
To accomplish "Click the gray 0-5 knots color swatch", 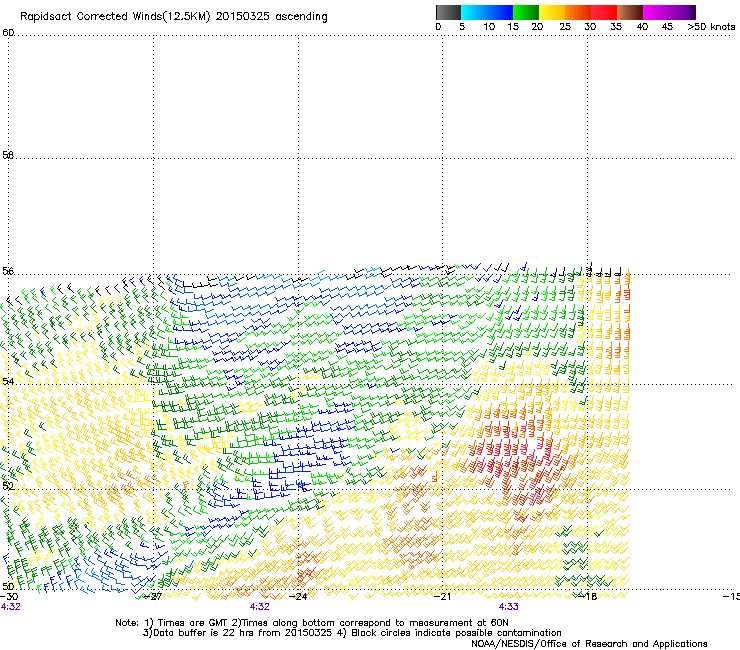I will 448,12.
